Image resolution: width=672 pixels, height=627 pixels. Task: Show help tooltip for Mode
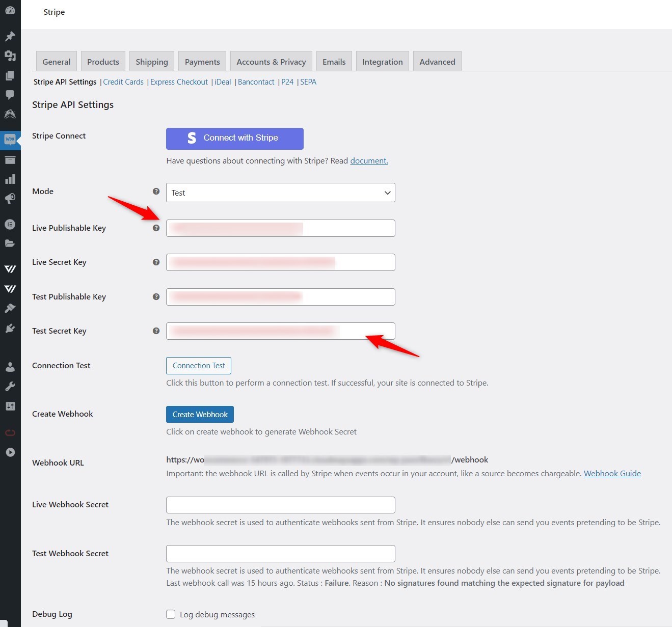[x=156, y=191]
